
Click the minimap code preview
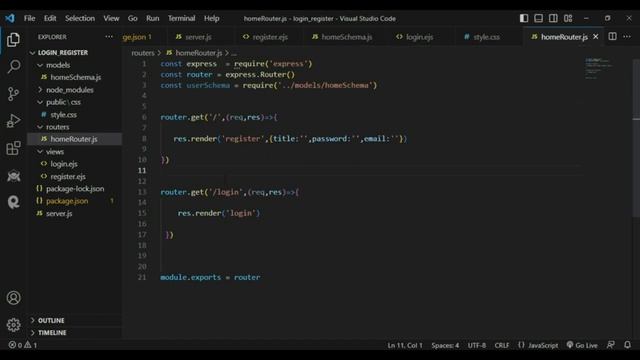[599, 69]
